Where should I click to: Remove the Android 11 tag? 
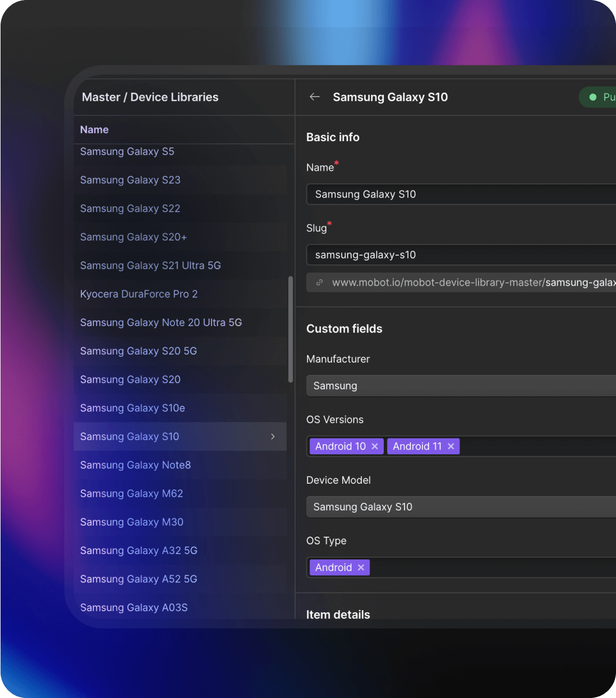451,446
